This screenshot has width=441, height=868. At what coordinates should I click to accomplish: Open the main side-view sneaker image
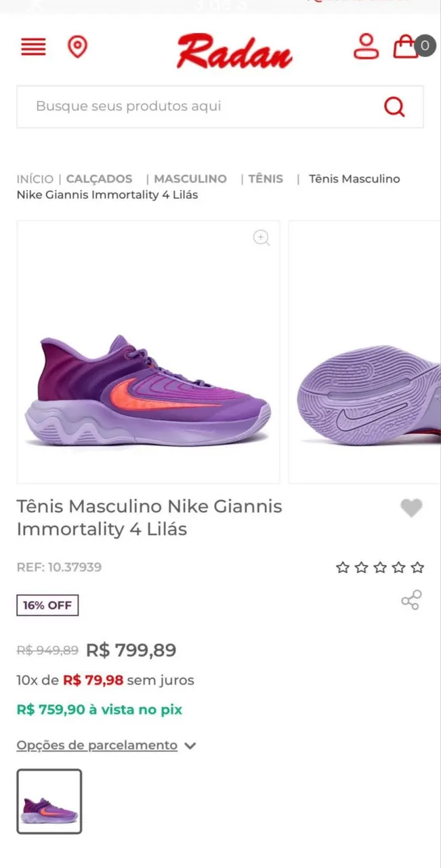point(148,393)
